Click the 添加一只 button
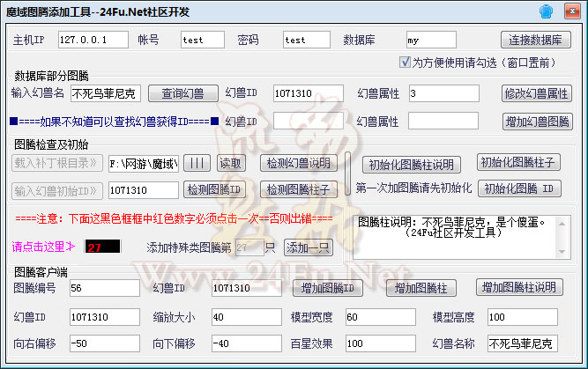 click(308, 247)
